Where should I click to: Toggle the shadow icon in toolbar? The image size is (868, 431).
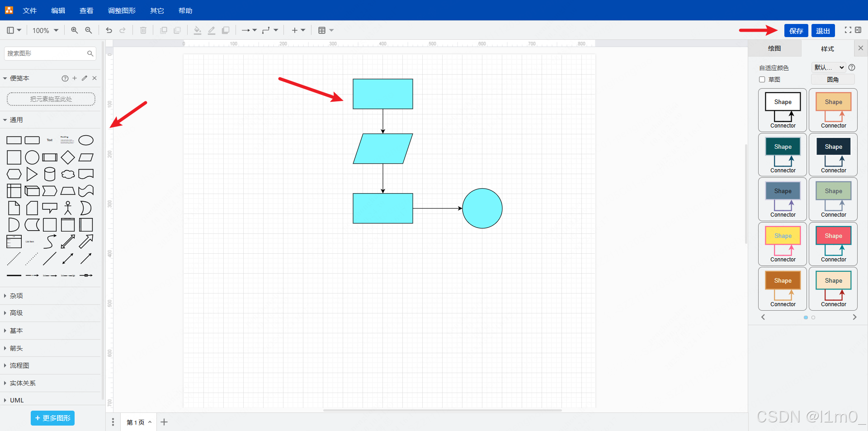pyautogui.click(x=225, y=30)
